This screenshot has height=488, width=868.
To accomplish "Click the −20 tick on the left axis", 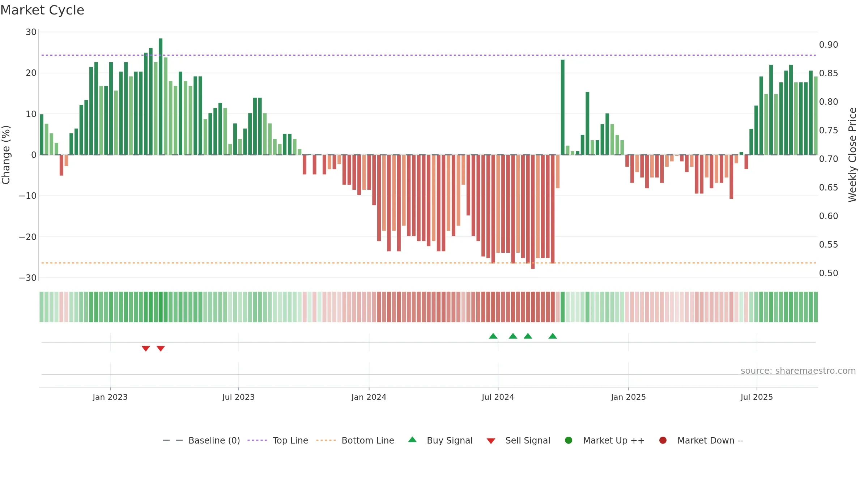I will (28, 237).
